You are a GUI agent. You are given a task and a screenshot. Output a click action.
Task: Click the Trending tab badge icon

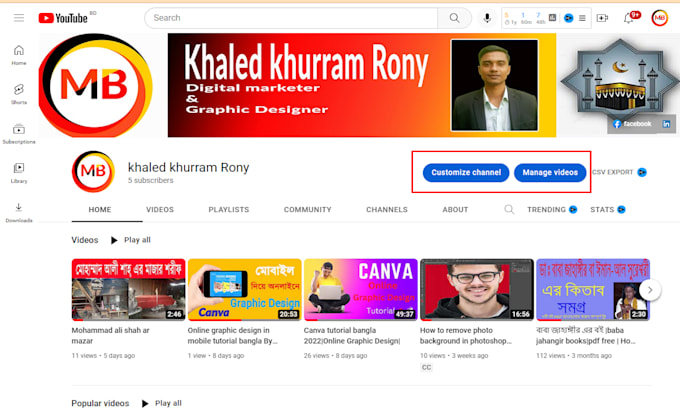(x=573, y=209)
